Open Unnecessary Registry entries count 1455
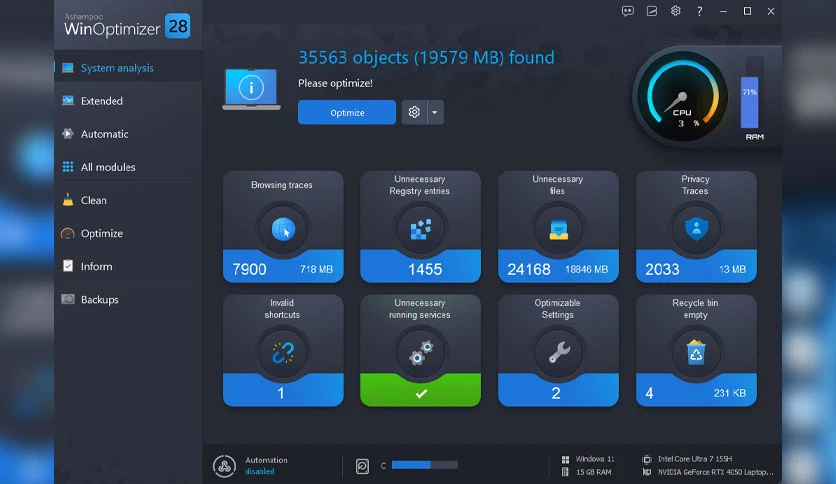836x484 pixels. pyautogui.click(x=425, y=269)
